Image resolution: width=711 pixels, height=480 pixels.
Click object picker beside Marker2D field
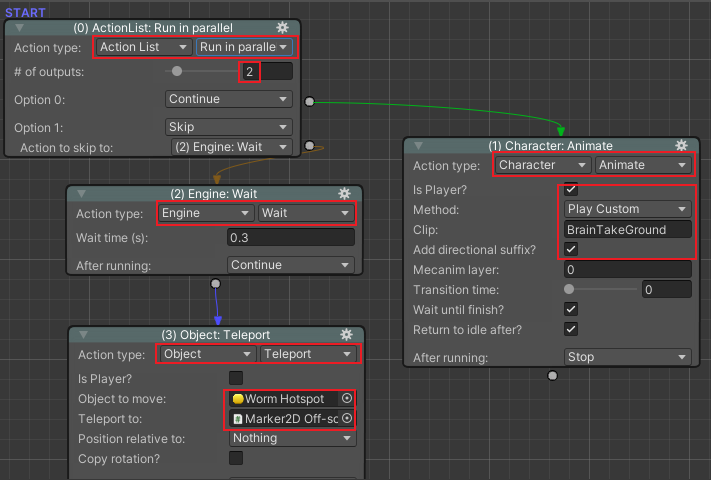pyautogui.click(x=347, y=419)
